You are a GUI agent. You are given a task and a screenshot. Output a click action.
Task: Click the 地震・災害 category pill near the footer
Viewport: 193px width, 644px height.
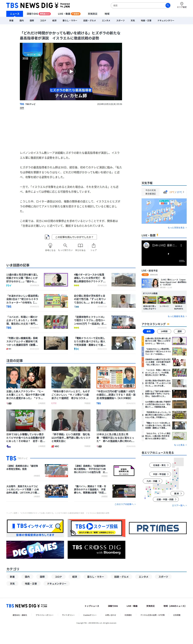click(x=31, y=584)
